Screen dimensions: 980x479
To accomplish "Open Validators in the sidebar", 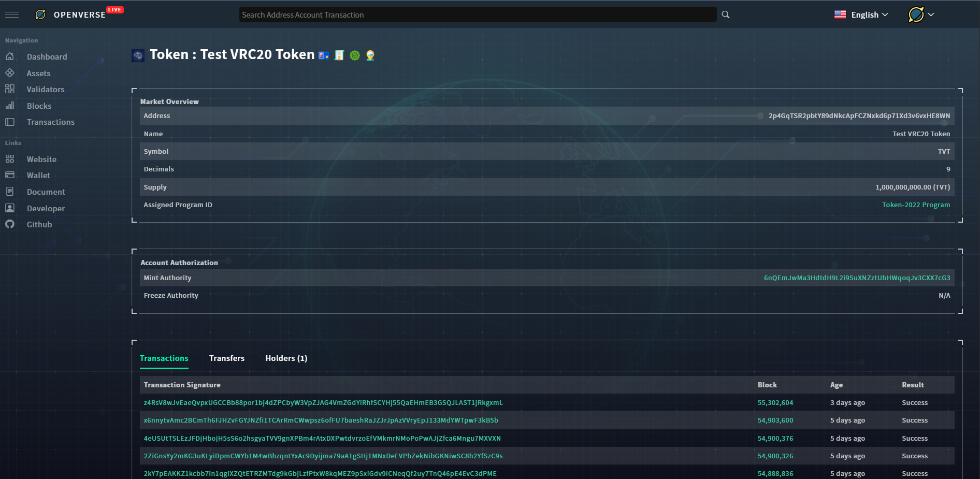I will pos(46,90).
